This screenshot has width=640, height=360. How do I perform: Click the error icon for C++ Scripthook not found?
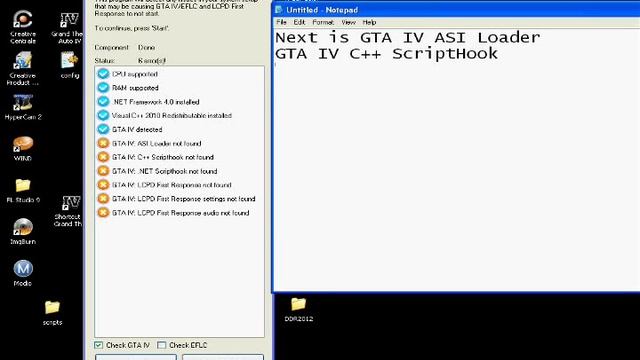103,157
